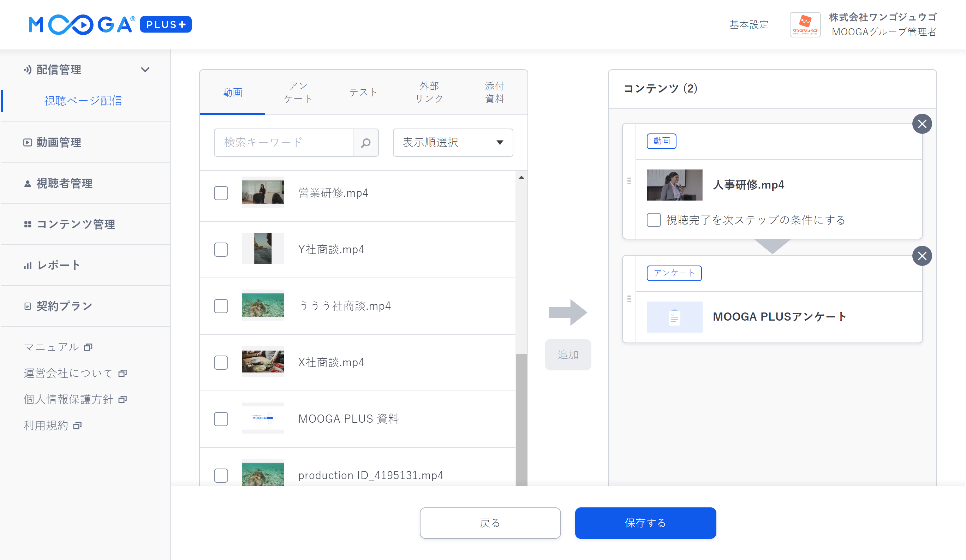Click the search magnifier icon
The width and height of the screenshot is (966, 560).
365,143
